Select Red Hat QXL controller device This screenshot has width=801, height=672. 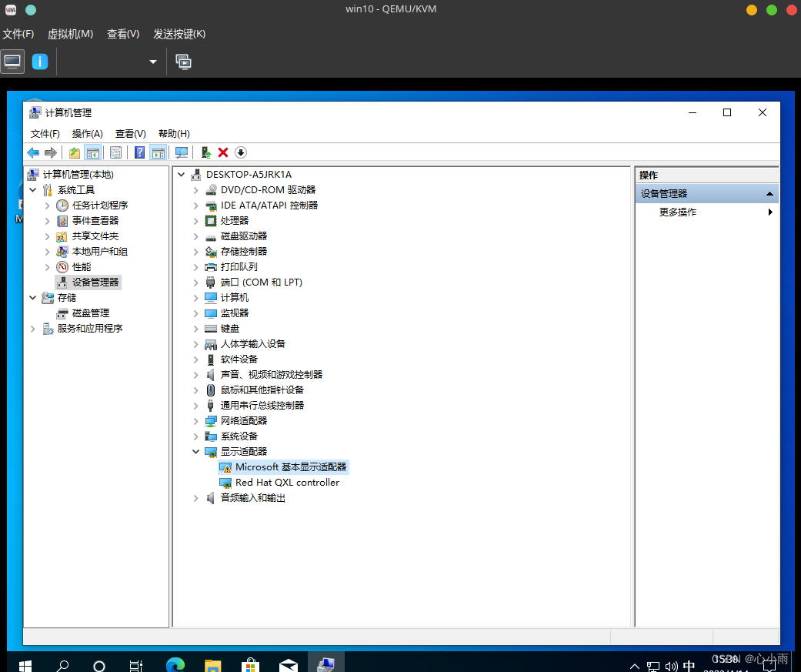click(287, 483)
